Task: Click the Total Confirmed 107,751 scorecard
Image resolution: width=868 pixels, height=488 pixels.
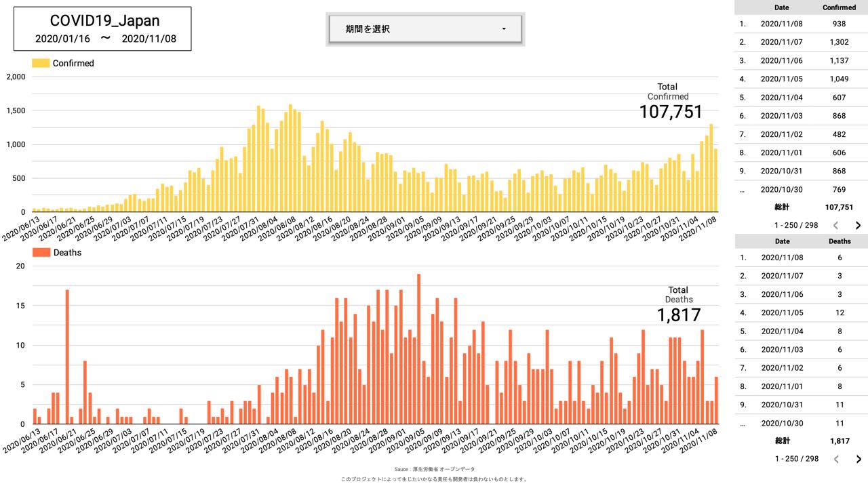Action: [670, 102]
